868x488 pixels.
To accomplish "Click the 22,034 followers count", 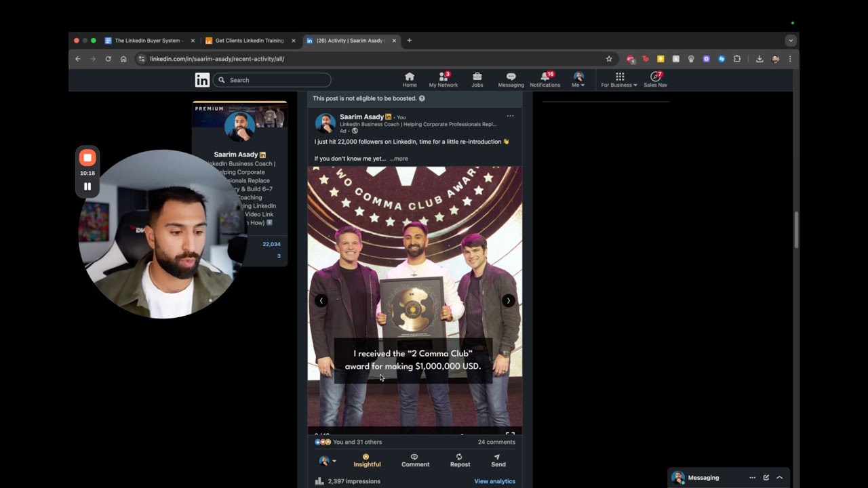I will pyautogui.click(x=271, y=244).
